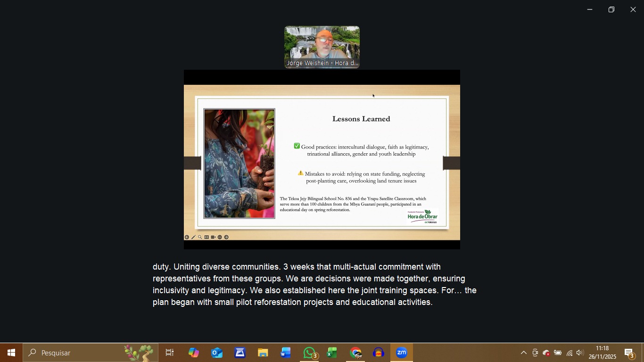Click the magnifier zoom icon on slide
This screenshot has height=362, width=644.
coord(200,237)
